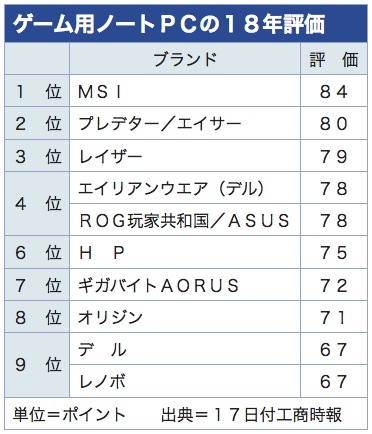Select the 9位 merged rank cell
372x434 pixels.
click(37, 365)
